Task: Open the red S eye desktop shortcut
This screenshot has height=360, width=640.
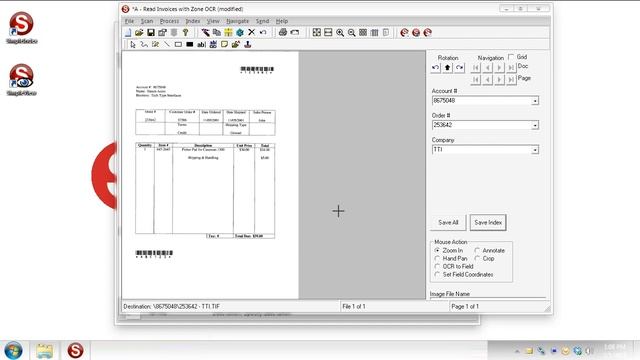Action: coord(22,80)
